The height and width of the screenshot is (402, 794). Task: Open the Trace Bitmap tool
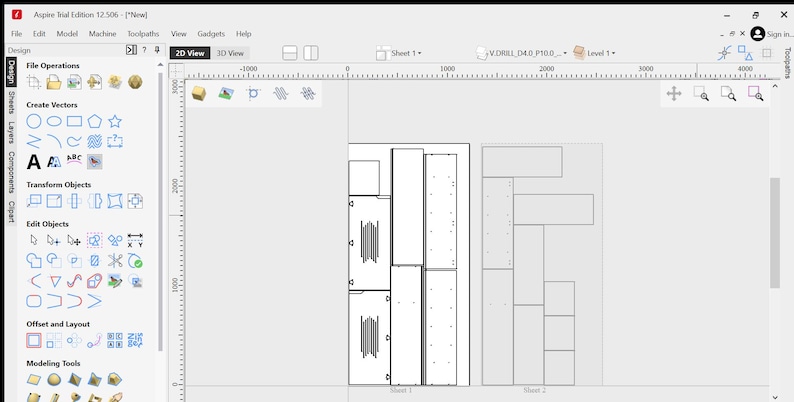tap(95, 162)
